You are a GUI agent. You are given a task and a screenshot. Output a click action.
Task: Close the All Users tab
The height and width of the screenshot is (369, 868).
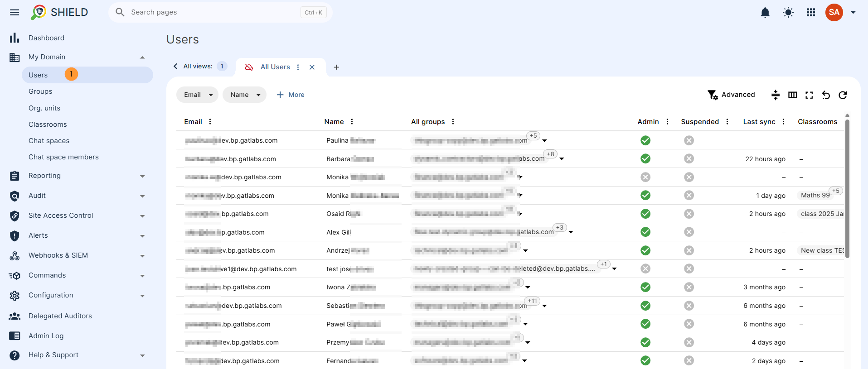[312, 67]
